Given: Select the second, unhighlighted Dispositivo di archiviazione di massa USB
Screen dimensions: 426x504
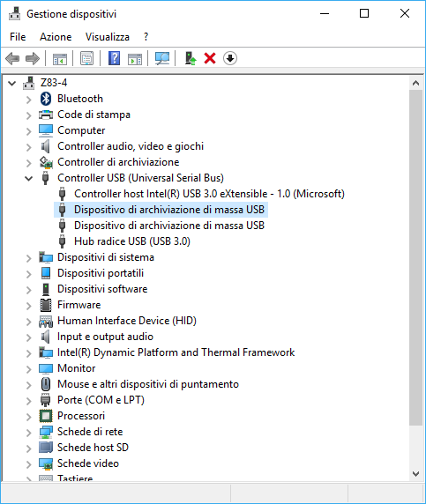Looking at the screenshot, I should (169, 226).
